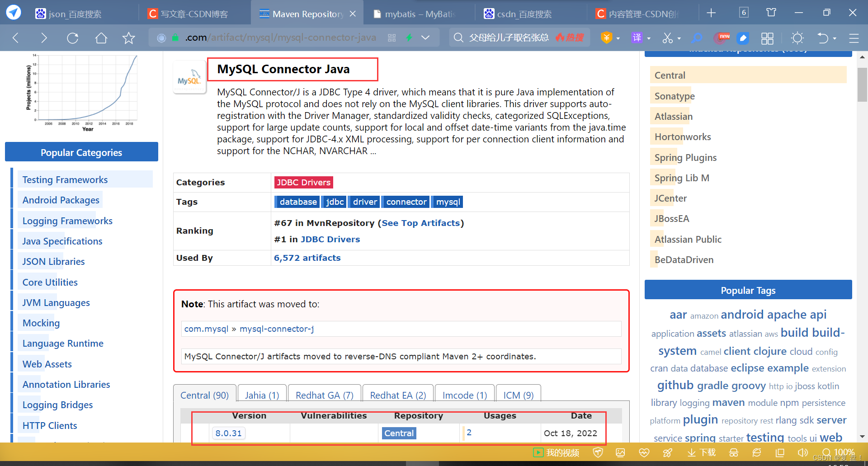Bookmark this page with the star
868x466 pixels.
point(129,38)
